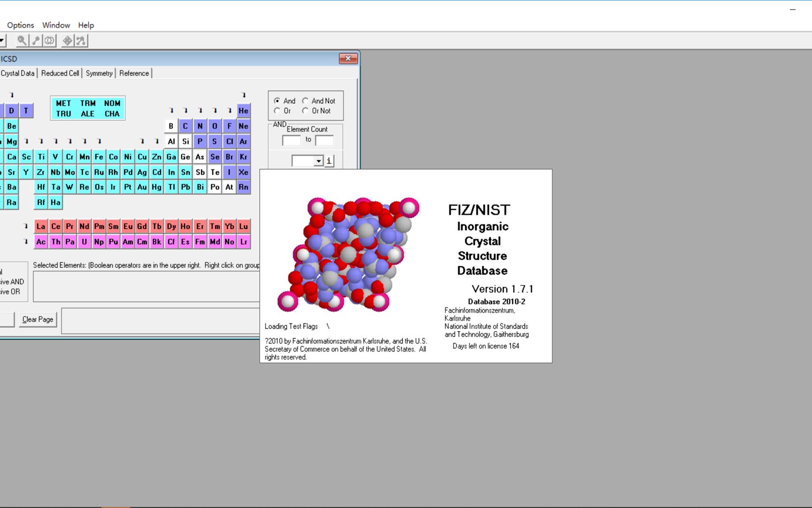Click the molecule graph toolbar icon
Screen dimensions: 812x508
pos(81,41)
